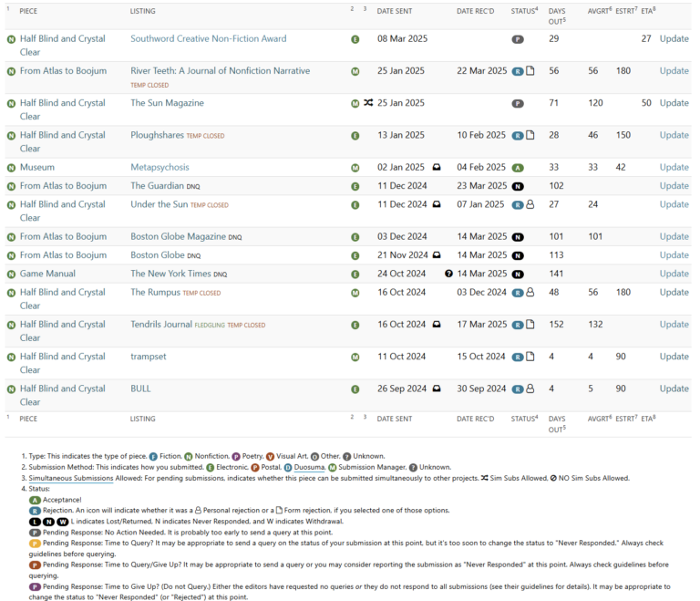Click the rejection status icon for BULL
This screenshot has height=601, width=700.
pos(518,390)
